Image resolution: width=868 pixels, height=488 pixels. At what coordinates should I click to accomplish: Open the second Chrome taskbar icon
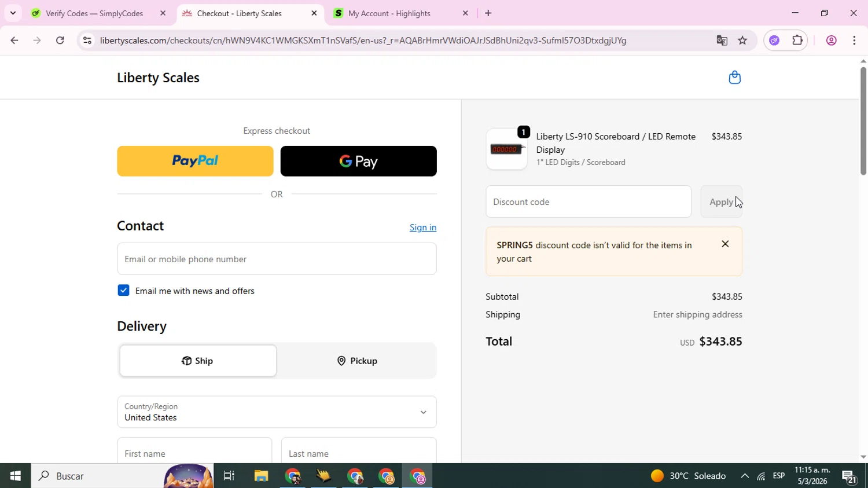[355, 476]
